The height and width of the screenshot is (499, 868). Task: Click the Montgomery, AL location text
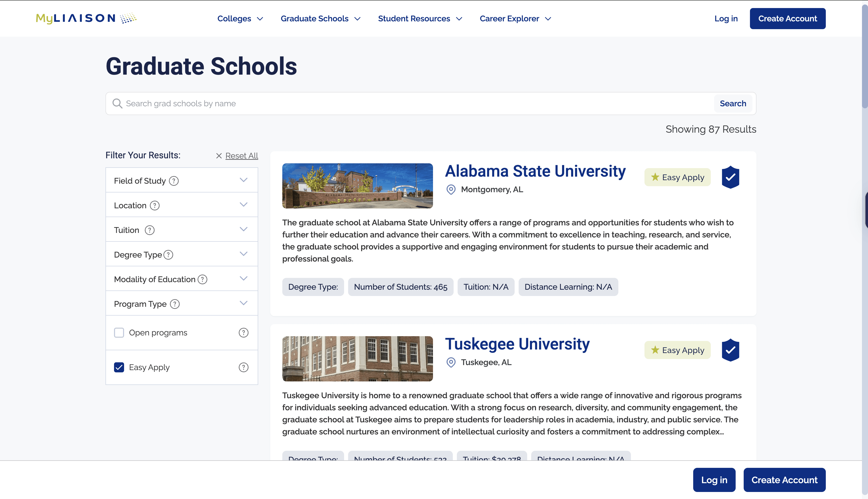point(492,189)
